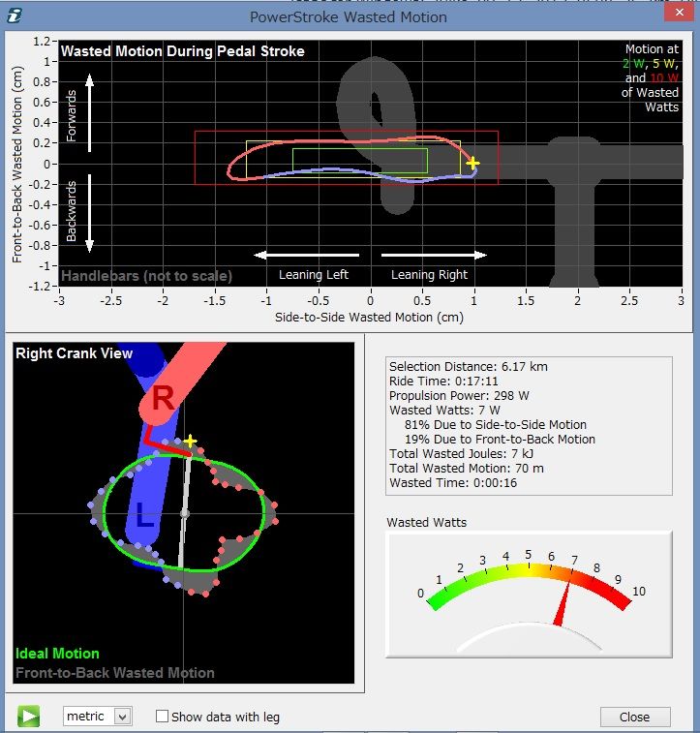The width and height of the screenshot is (700, 733).
Task: Click the Selection Distance: 6.17 km line
Action: 469,366
